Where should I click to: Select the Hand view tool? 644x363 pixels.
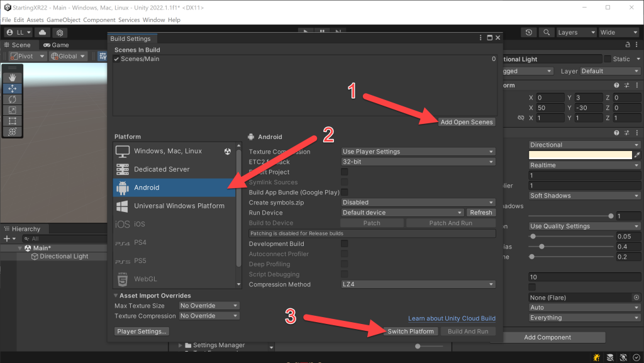pos(13,77)
